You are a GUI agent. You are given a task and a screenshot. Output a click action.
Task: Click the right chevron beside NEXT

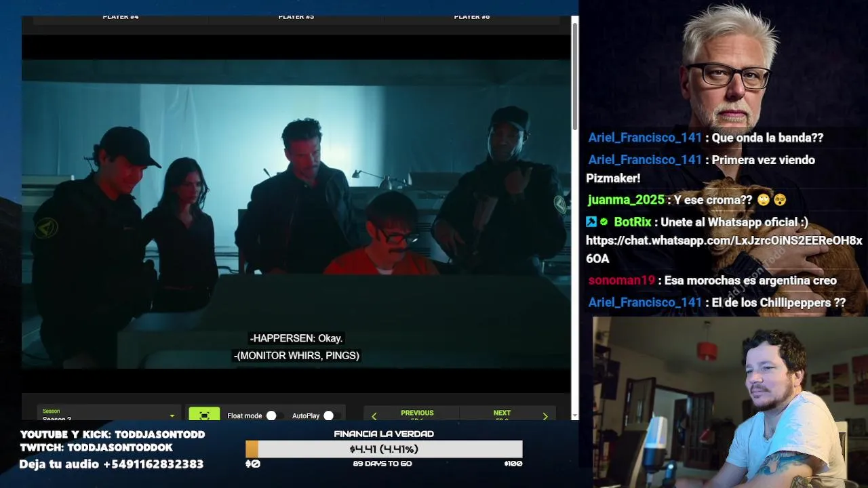[545, 416]
